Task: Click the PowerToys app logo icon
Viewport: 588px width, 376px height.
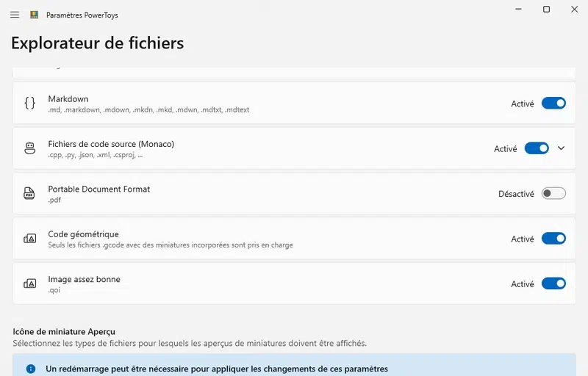Action: pos(34,15)
